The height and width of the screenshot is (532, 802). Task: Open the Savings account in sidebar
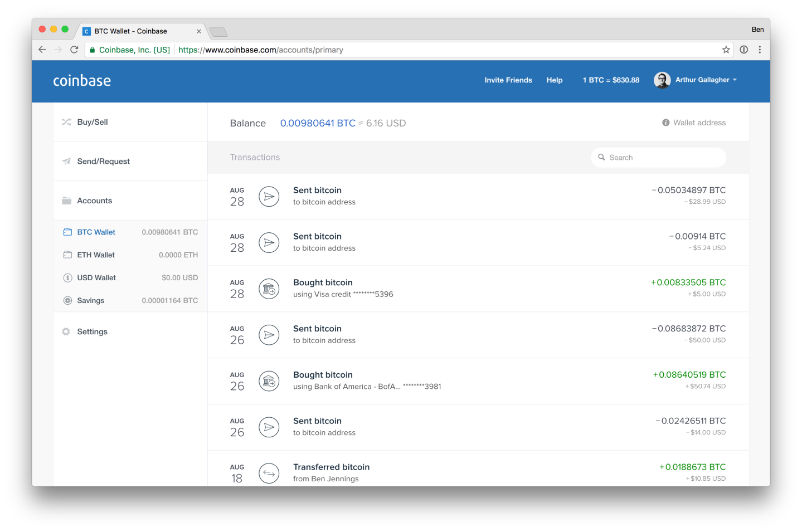pos(90,301)
